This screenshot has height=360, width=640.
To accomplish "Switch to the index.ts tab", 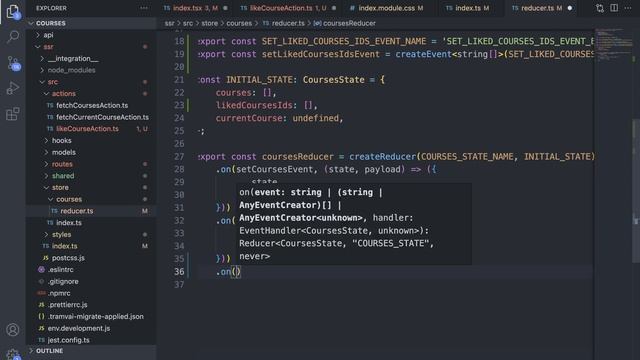I will [471, 8].
